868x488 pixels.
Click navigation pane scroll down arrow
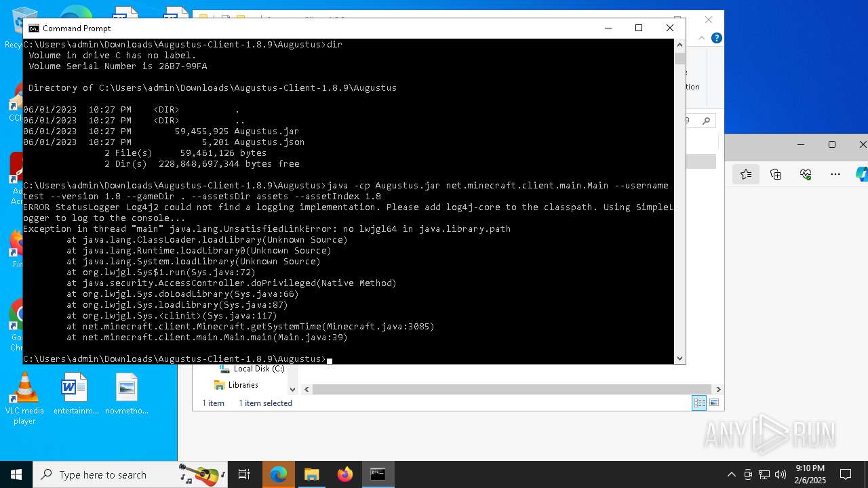click(x=293, y=389)
